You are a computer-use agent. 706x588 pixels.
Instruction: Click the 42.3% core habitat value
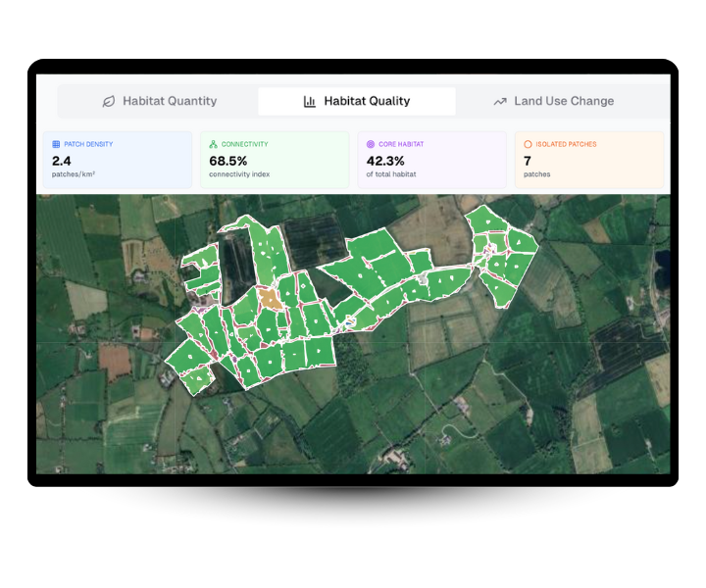386,160
